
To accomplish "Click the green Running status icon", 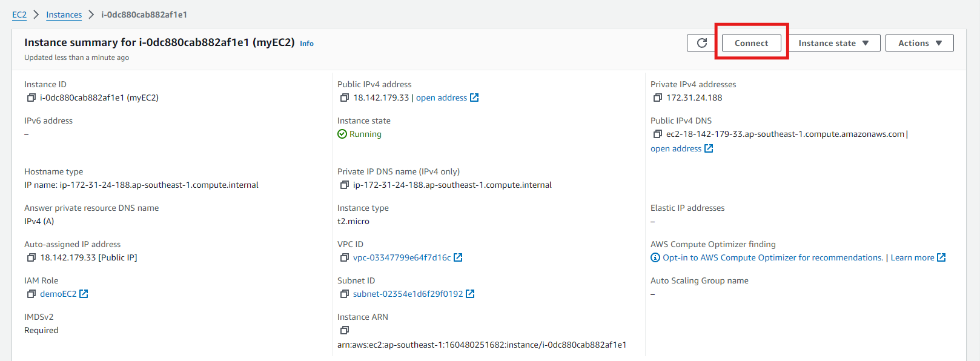I will click(342, 134).
